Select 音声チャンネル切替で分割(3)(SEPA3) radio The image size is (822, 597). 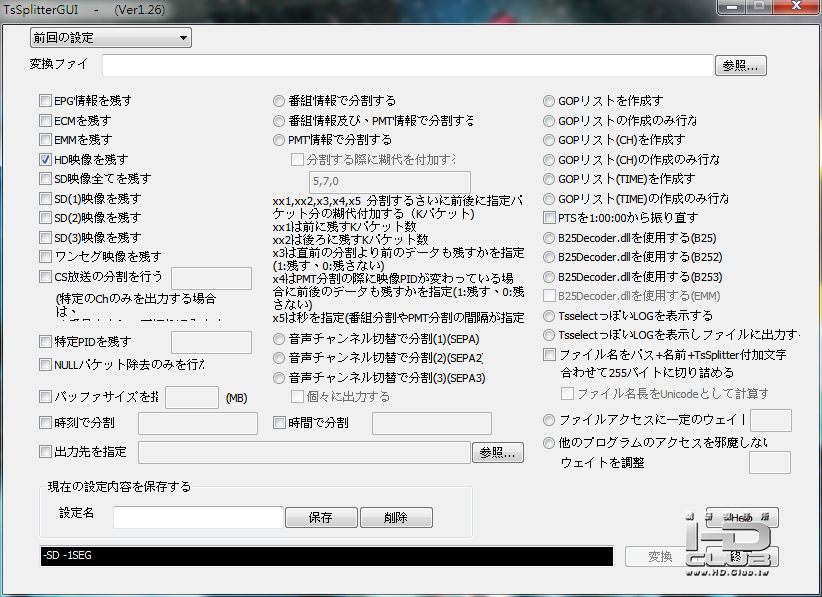[279, 378]
